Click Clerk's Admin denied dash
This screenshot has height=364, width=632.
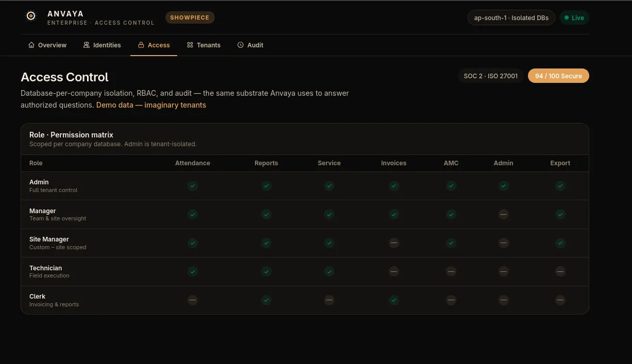click(504, 300)
